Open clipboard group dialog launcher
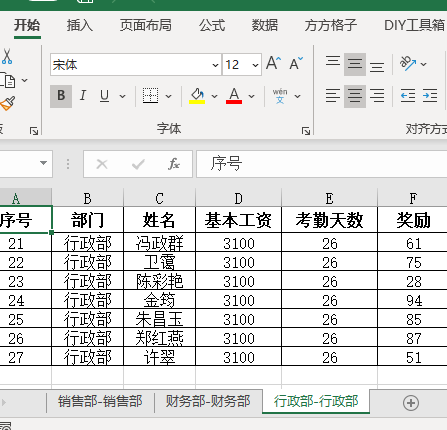 pyautogui.click(x=34, y=131)
